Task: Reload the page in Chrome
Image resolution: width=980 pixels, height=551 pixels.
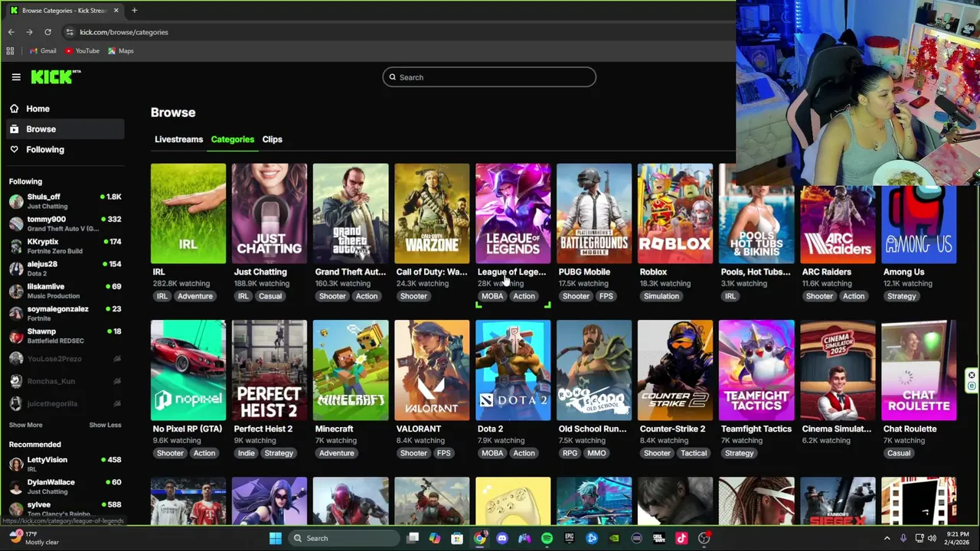Action: pos(47,32)
